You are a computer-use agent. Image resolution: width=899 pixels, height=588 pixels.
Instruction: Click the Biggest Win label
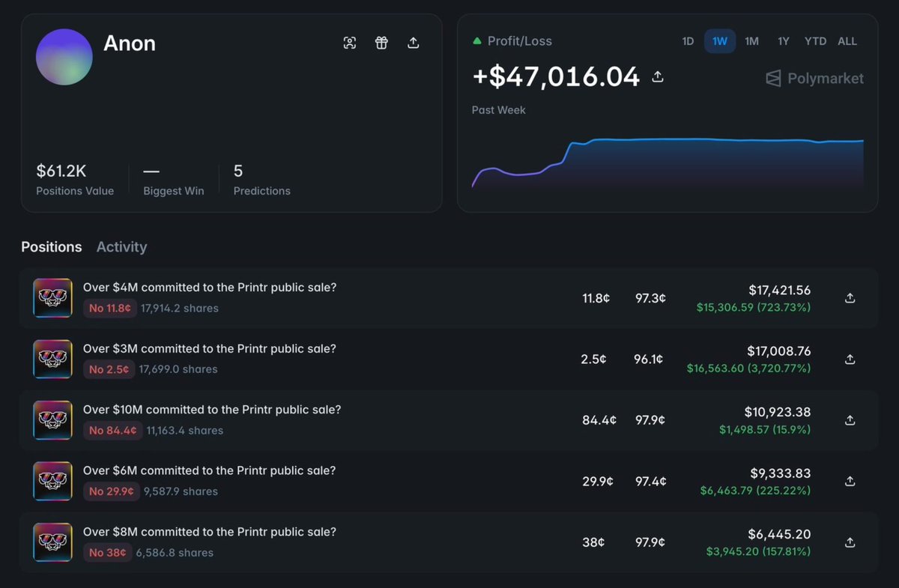pyautogui.click(x=174, y=191)
